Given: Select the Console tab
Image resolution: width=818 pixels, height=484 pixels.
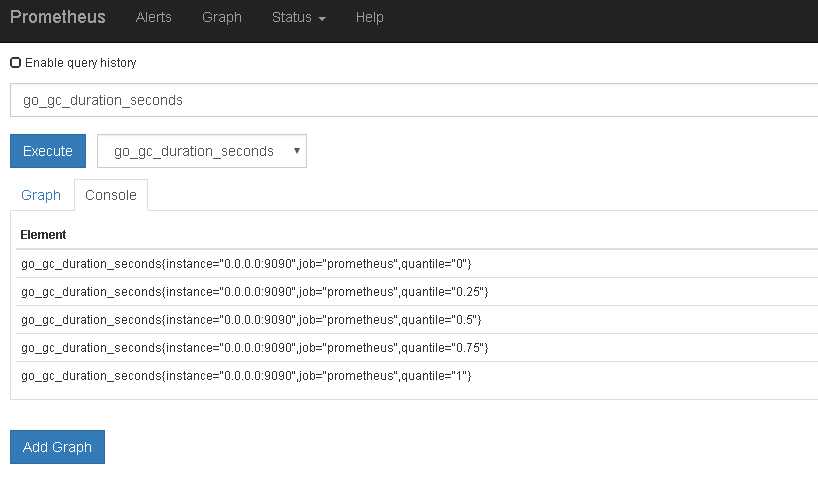Looking at the screenshot, I should [111, 195].
